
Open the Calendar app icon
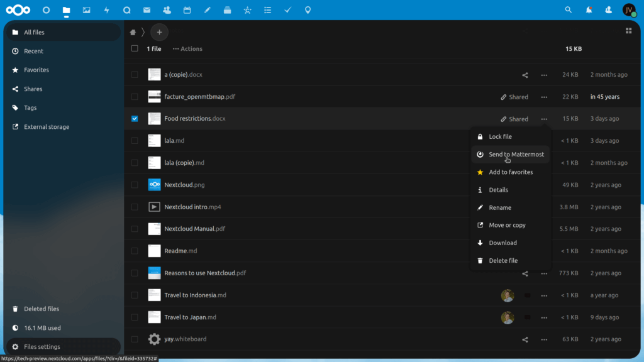point(187,10)
